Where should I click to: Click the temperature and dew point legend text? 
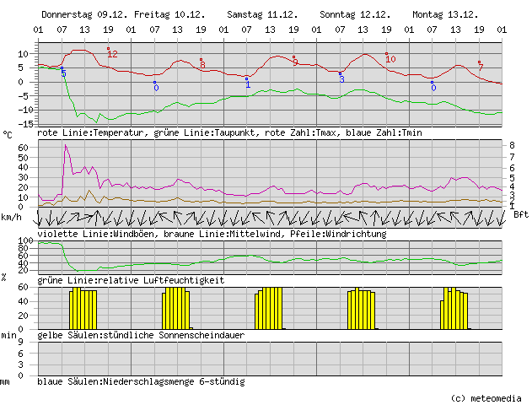click(229, 133)
